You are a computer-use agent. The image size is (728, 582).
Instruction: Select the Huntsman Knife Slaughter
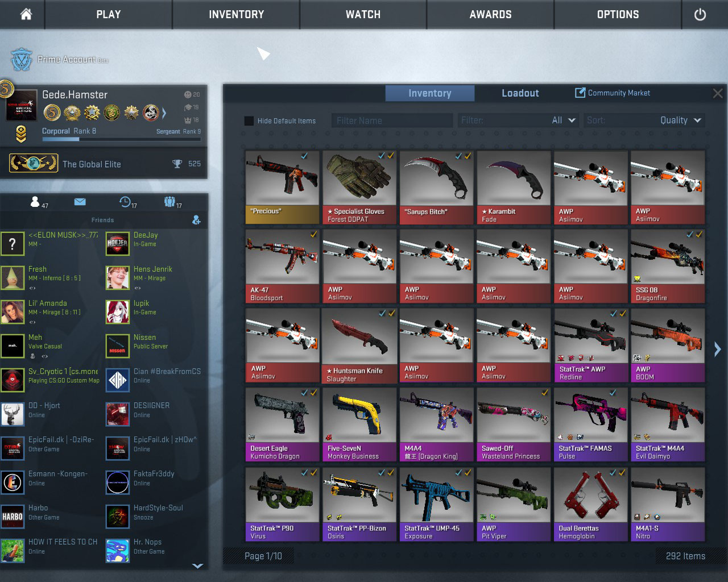click(359, 345)
